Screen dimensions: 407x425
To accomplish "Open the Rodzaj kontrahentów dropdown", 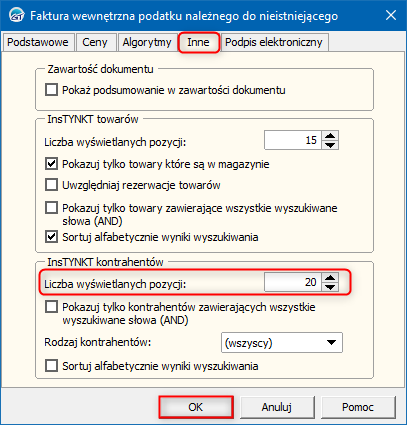I will click(x=282, y=343).
